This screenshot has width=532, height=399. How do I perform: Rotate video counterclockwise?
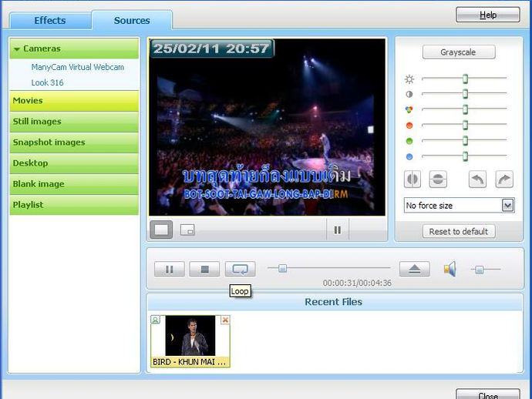[x=477, y=179]
